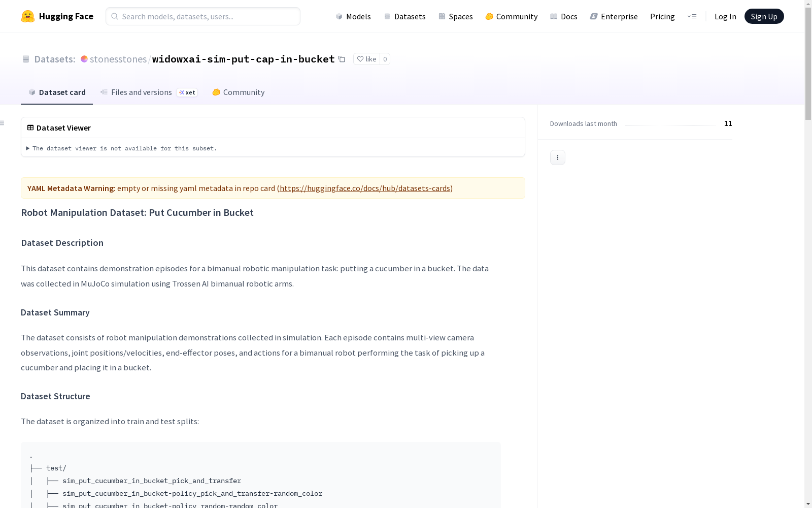
Task: Switch to Files and versions tab
Action: [x=149, y=92]
